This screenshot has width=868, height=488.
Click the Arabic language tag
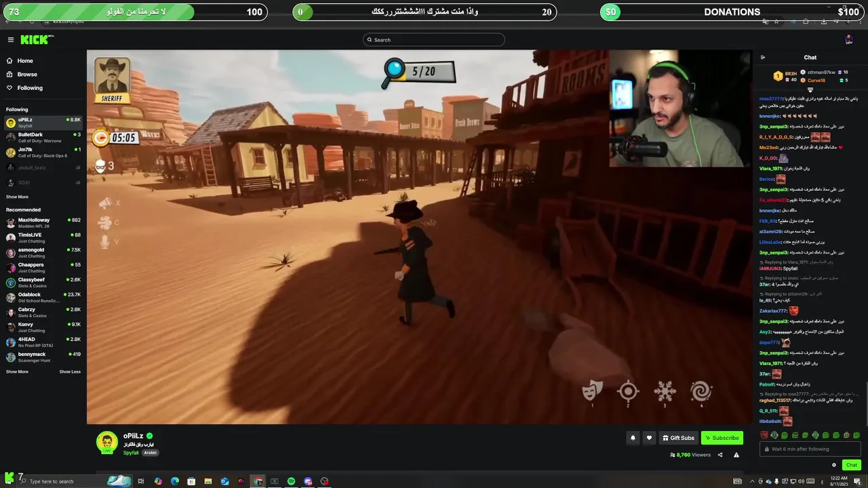pyautogui.click(x=151, y=453)
